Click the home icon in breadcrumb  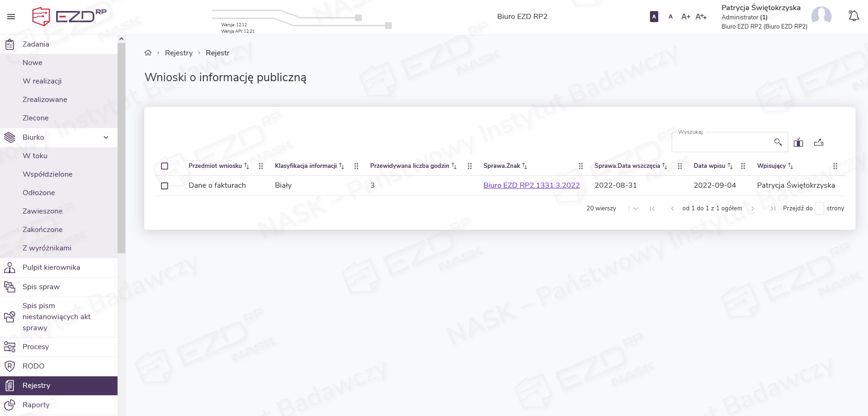[x=148, y=53]
